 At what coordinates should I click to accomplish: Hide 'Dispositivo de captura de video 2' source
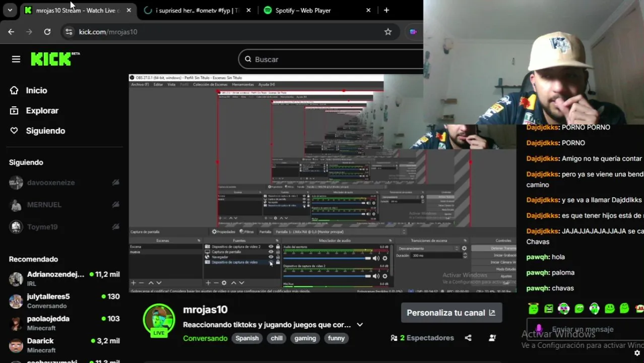[x=271, y=247]
